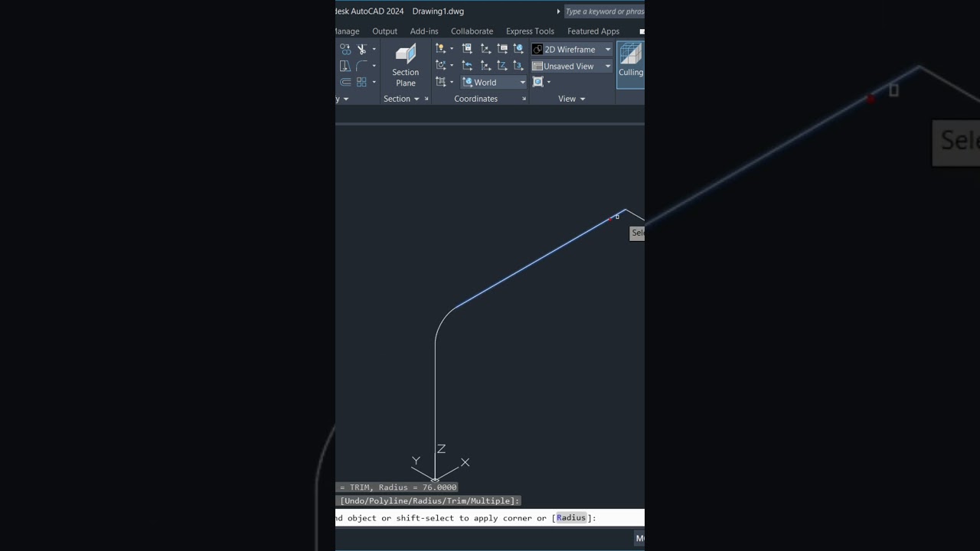The width and height of the screenshot is (980, 551).
Task: Click the Extrude Faces tool icon
Action: point(345,66)
